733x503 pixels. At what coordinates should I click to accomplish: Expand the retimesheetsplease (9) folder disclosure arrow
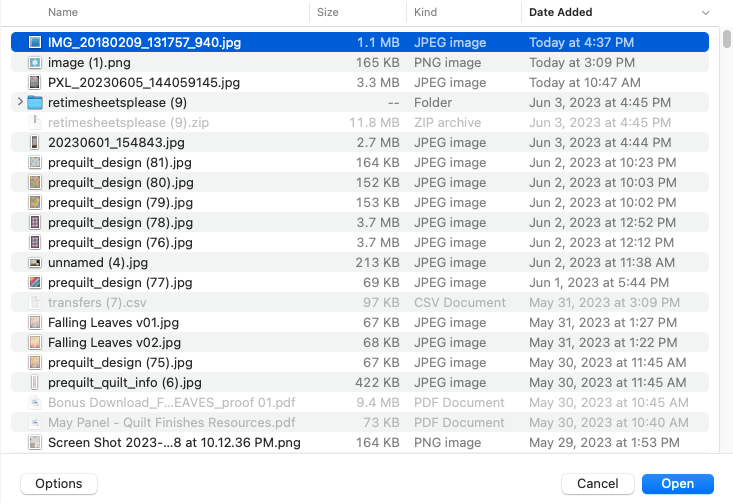[x=20, y=102]
